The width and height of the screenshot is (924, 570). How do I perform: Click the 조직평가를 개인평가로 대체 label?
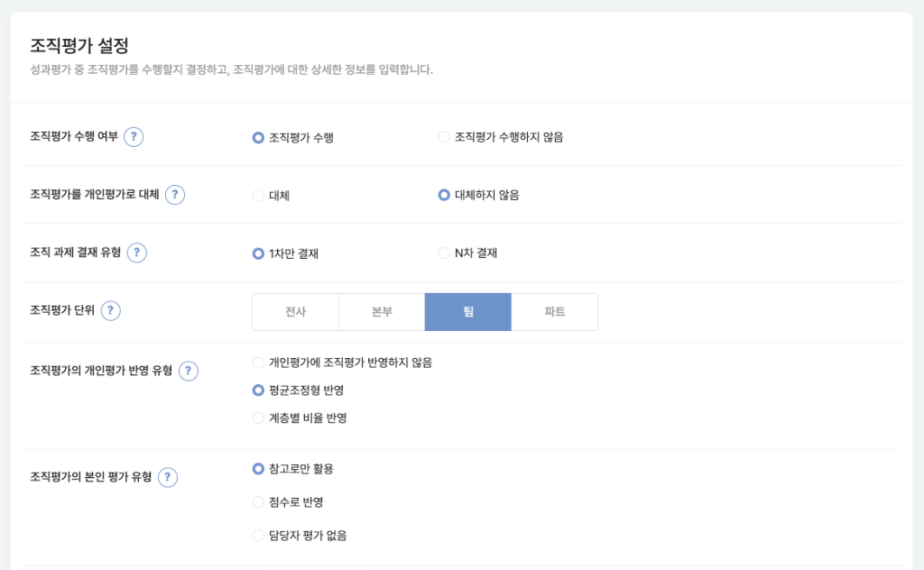pos(95,194)
